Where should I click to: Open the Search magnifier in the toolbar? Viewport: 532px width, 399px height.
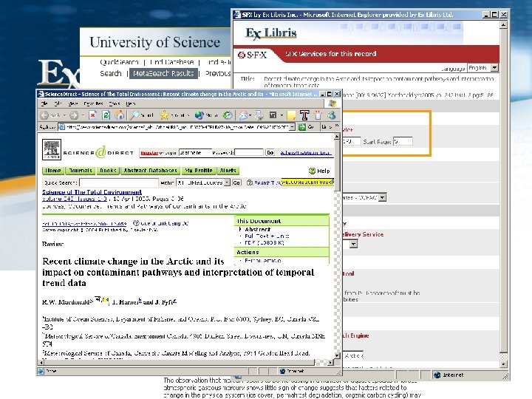click(134, 115)
